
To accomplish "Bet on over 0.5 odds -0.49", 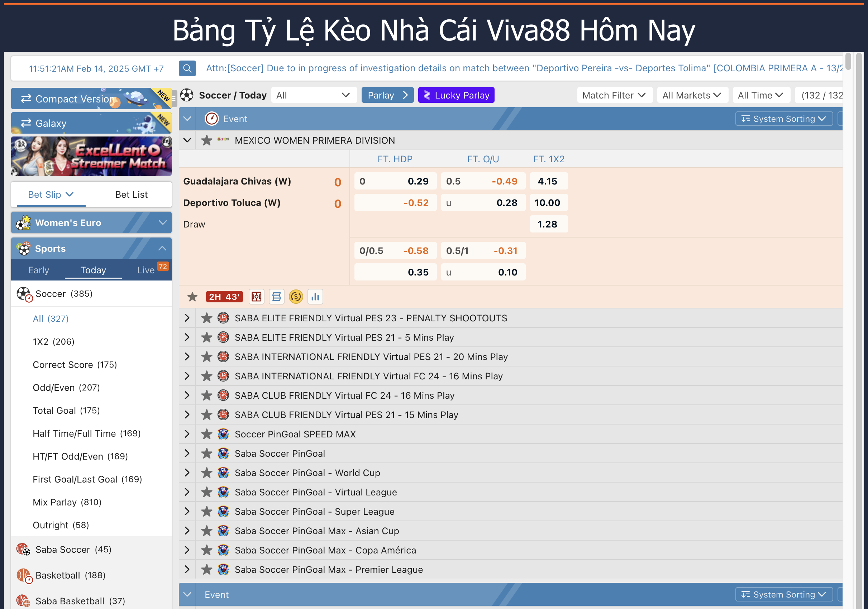I will pyautogui.click(x=483, y=181).
